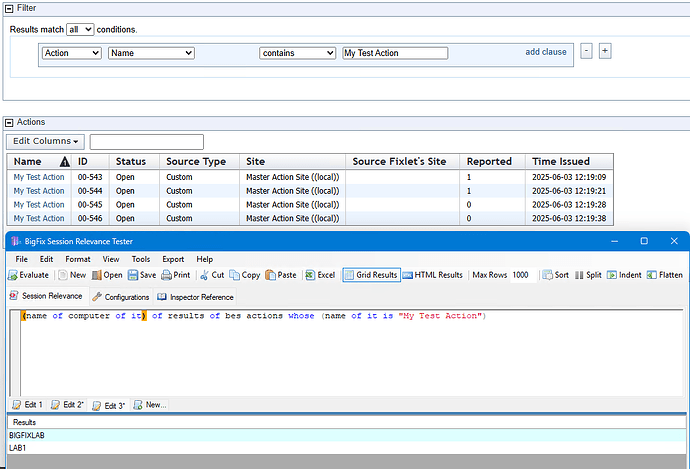Viewport: 690px width, 469px height.
Task: Expand the Edit Columns dropdown
Action: (x=45, y=141)
